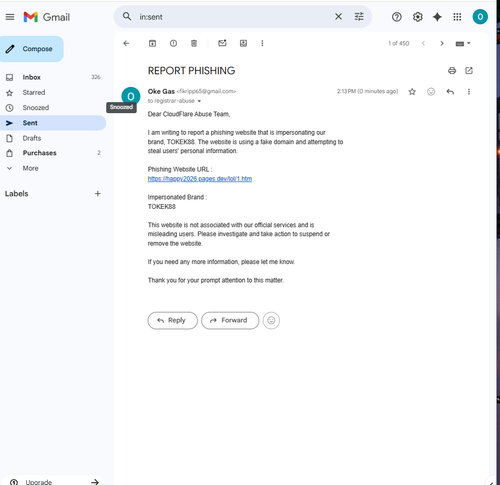Open the phishing website URL link
500x485 pixels.
point(200,179)
